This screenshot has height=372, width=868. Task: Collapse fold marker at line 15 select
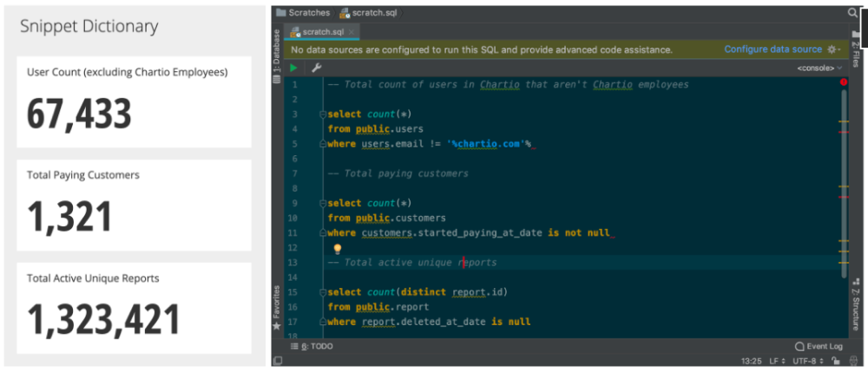point(322,291)
